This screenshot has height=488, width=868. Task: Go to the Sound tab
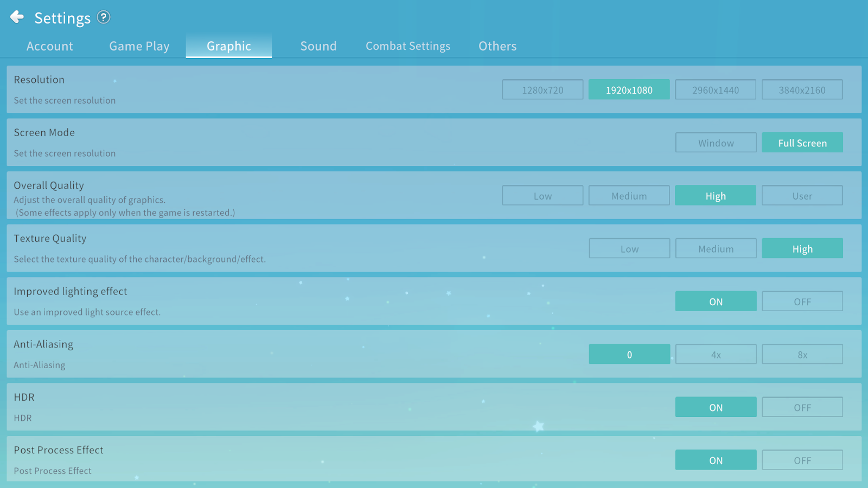(318, 46)
